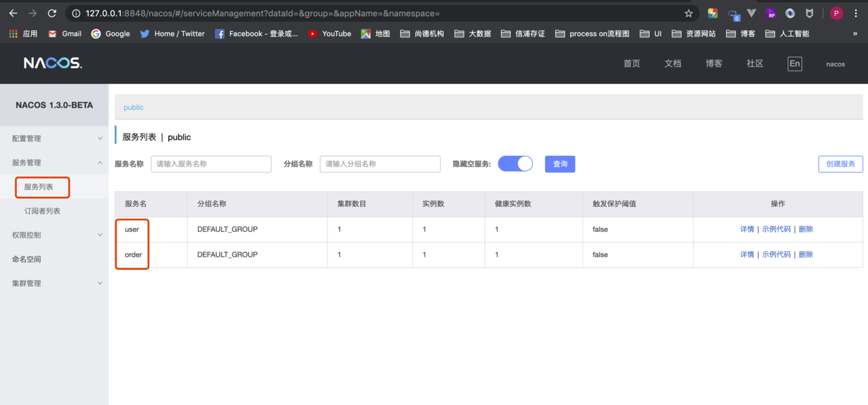Click the nacos user name in header
The image size is (868, 405).
click(x=835, y=64)
